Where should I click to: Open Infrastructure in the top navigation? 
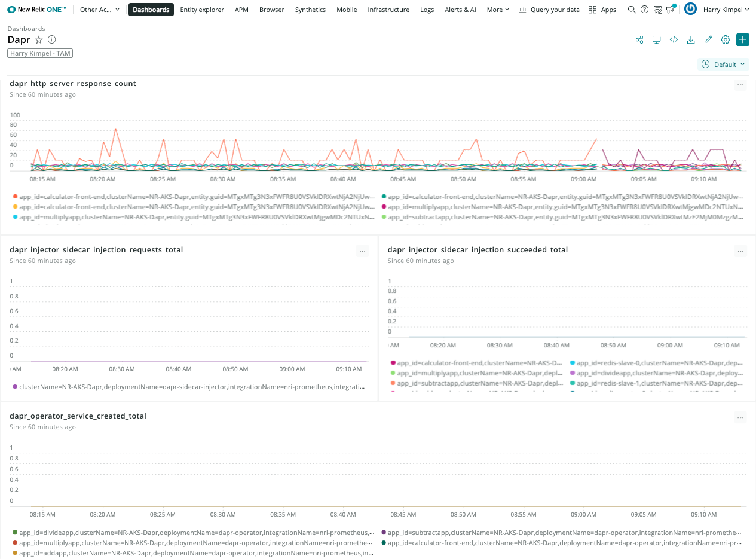(388, 10)
